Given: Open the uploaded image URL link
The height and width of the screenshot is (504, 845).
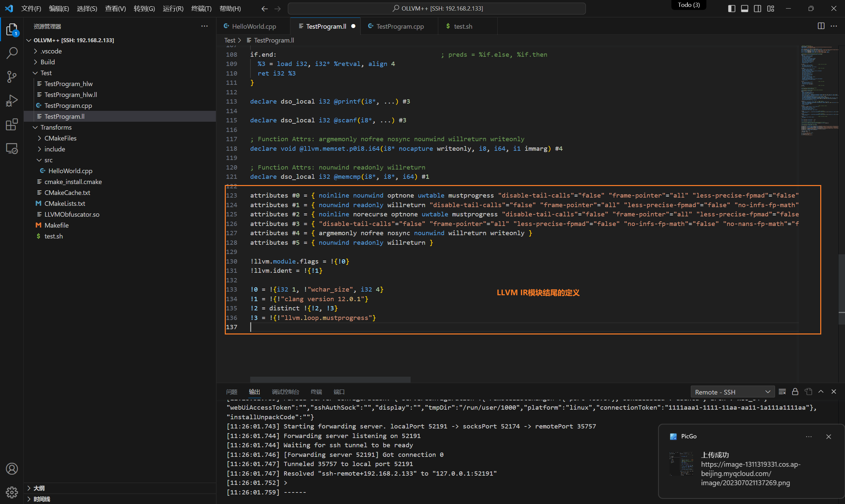Looking at the screenshot, I should [x=751, y=473].
